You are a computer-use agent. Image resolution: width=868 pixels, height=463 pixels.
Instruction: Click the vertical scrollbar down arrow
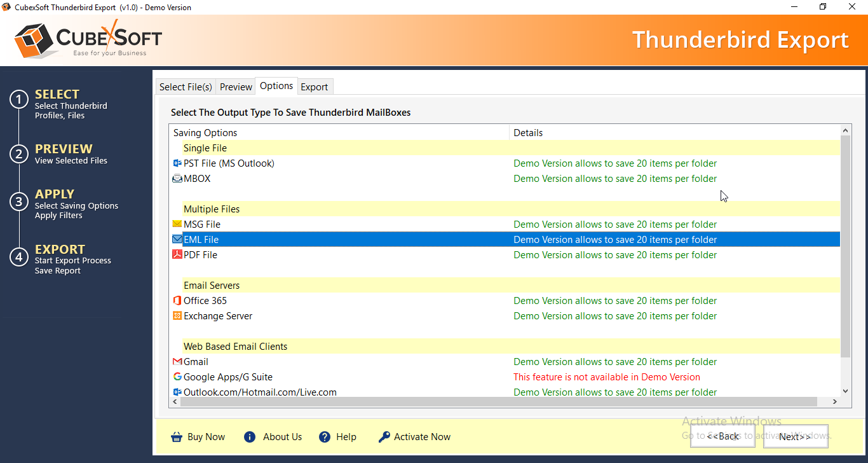845,392
